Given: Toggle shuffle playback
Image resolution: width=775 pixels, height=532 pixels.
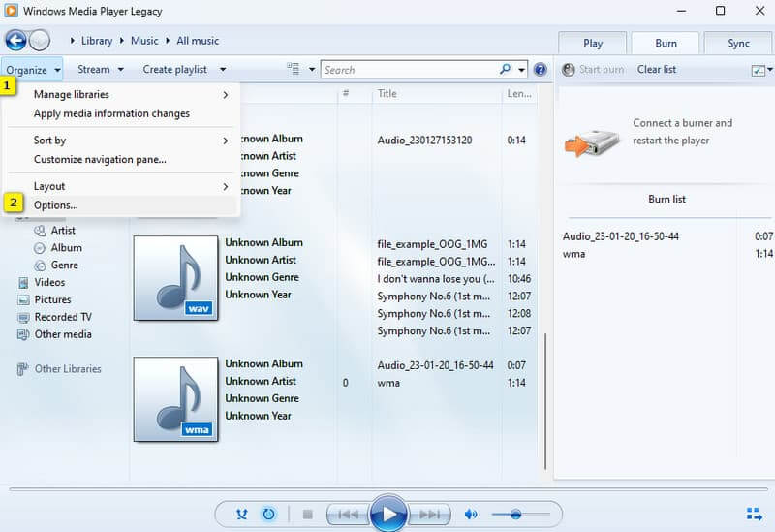Looking at the screenshot, I should click(x=241, y=515).
